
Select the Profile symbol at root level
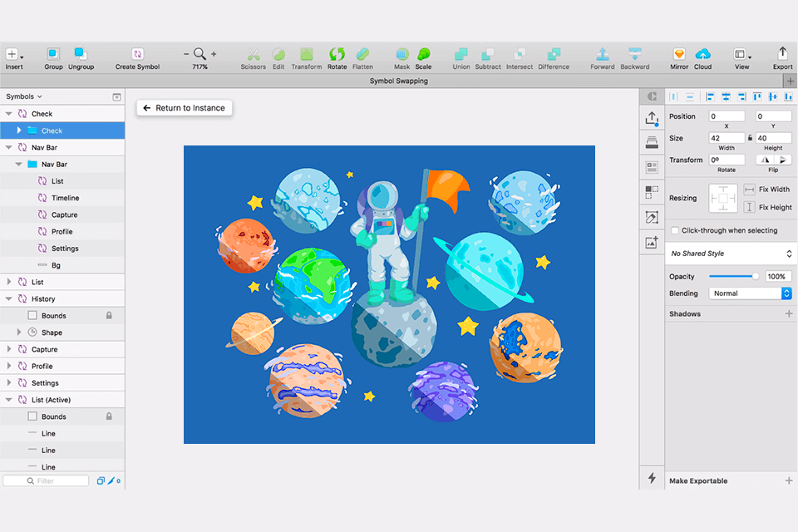click(62, 366)
